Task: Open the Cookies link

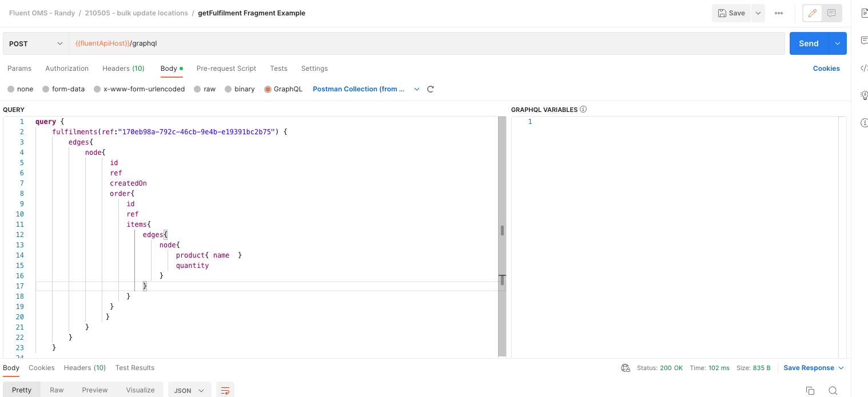Action: coord(826,69)
